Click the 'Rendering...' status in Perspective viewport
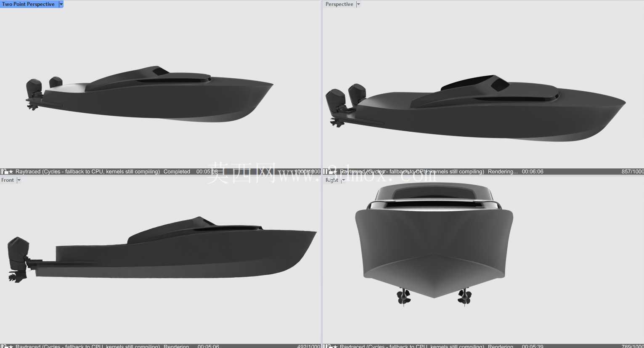The width and height of the screenshot is (644, 348). (503, 172)
